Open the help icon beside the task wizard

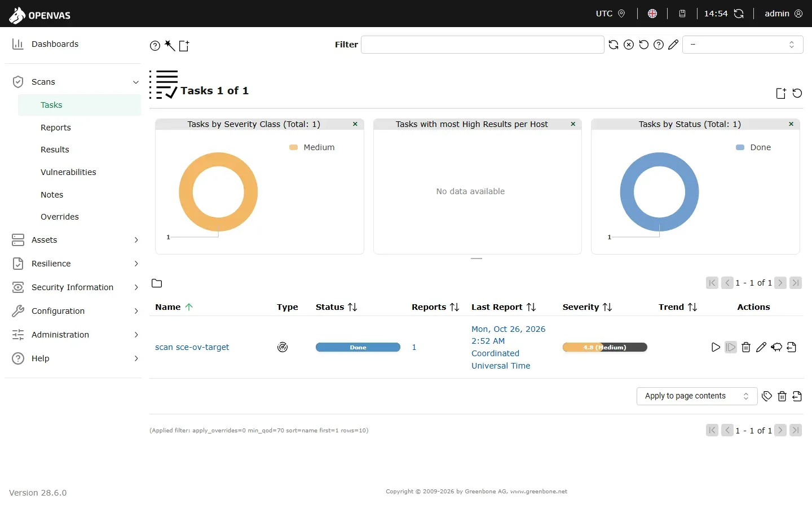point(155,46)
